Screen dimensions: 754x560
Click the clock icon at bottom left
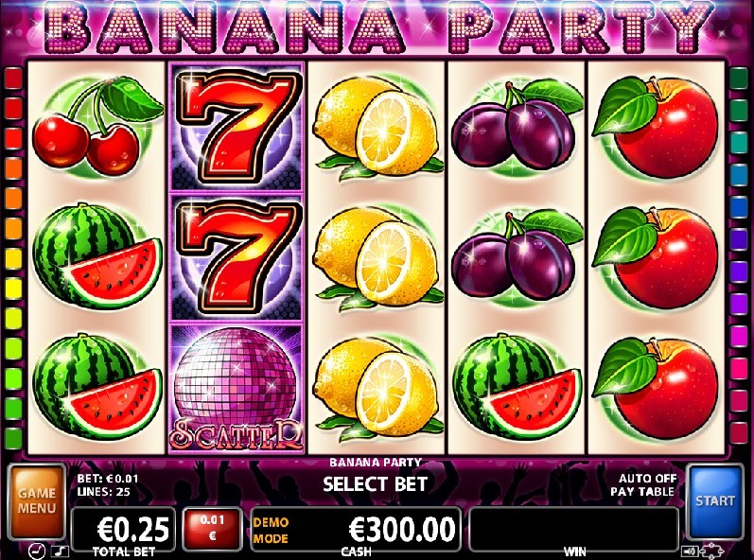(x=37, y=551)
